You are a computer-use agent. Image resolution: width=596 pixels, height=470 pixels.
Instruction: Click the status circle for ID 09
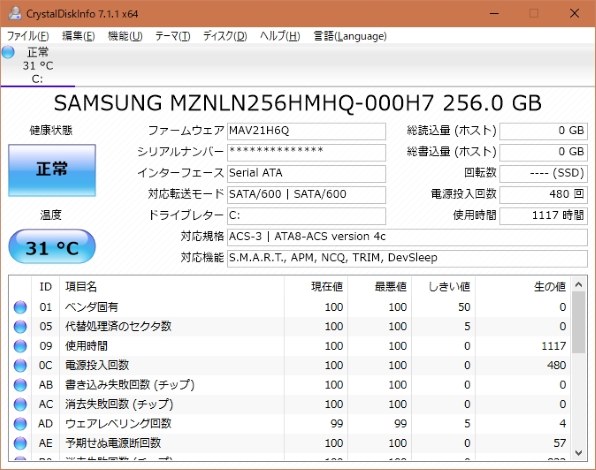(x=20, y=346)
